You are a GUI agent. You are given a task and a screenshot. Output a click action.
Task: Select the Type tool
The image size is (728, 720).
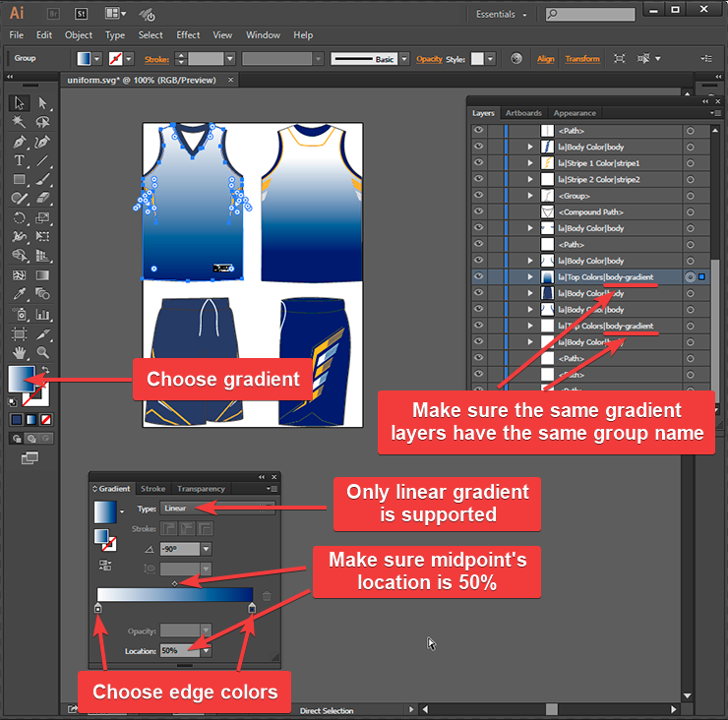[x=20, y=160]
